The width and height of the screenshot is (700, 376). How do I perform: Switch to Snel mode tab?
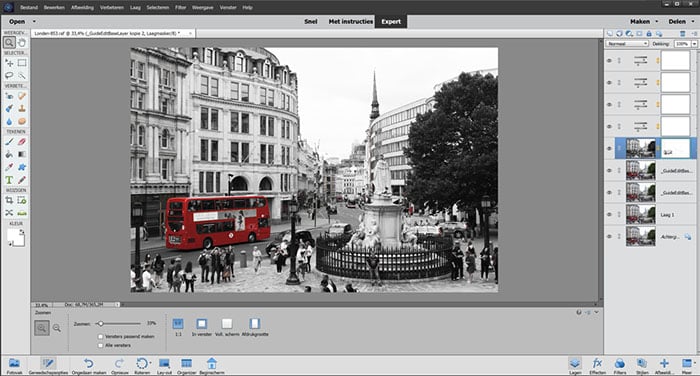click(311, 21)
